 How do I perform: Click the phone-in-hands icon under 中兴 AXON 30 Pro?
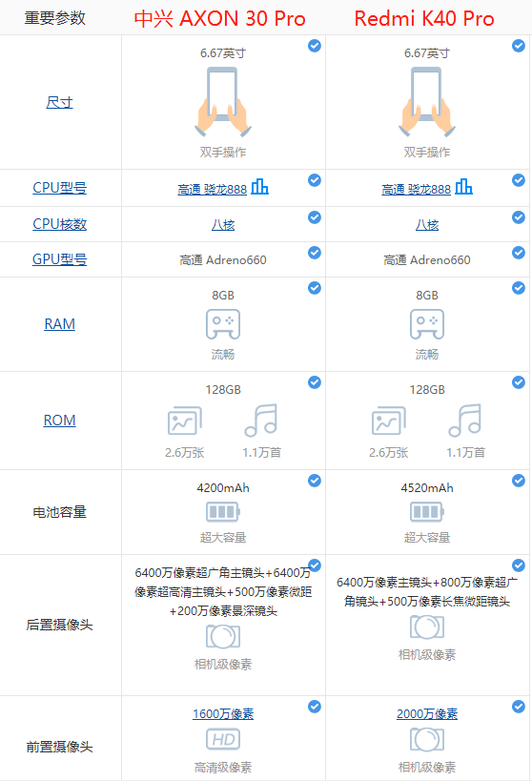coord(223,102)
